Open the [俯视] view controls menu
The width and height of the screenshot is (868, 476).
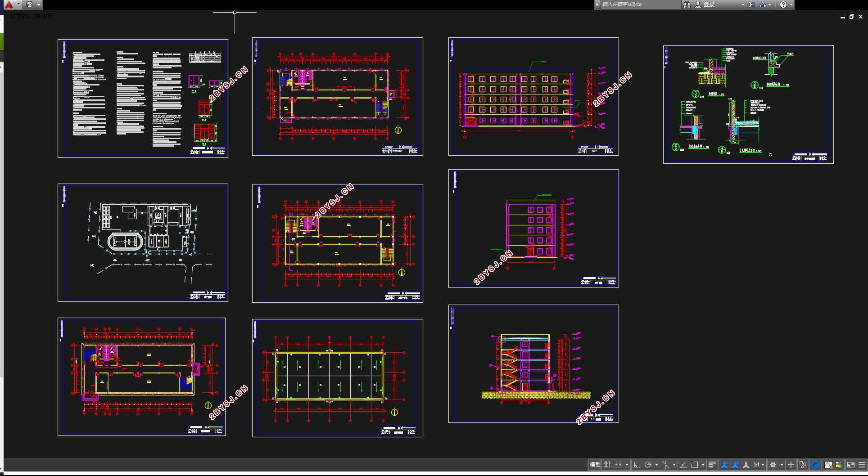point(20,16)
